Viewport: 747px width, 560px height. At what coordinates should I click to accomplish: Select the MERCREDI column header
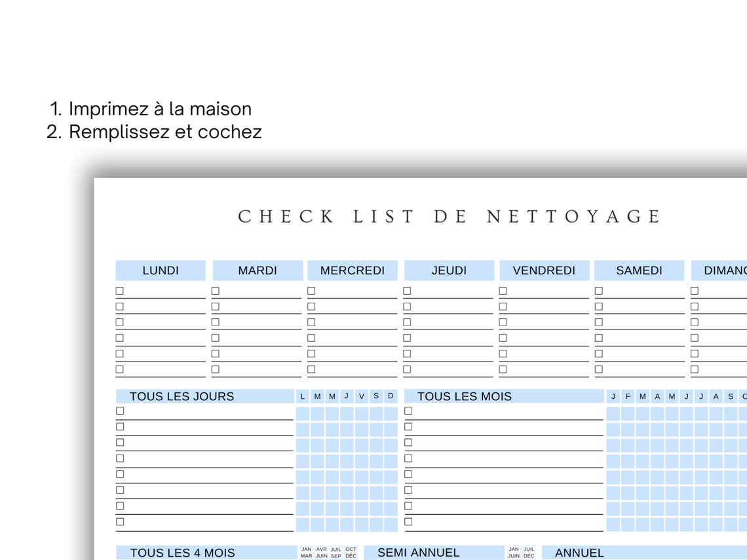coord(352,270)
